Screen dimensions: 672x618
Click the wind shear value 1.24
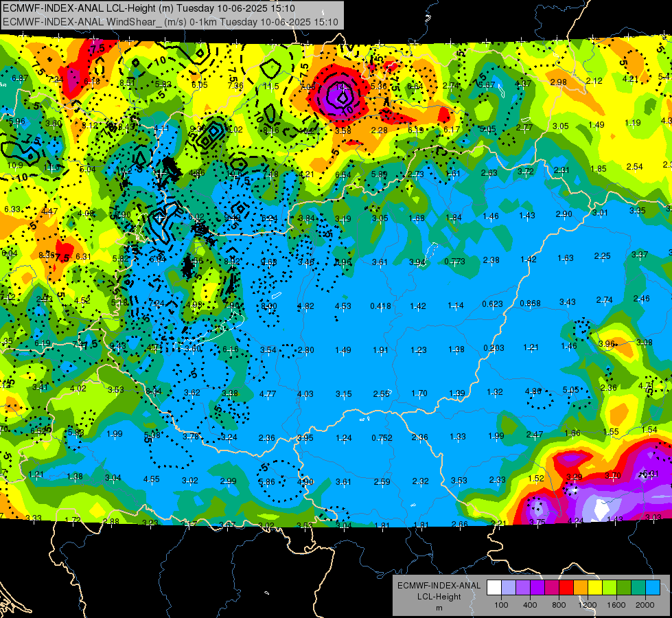[x=344, y=438]
